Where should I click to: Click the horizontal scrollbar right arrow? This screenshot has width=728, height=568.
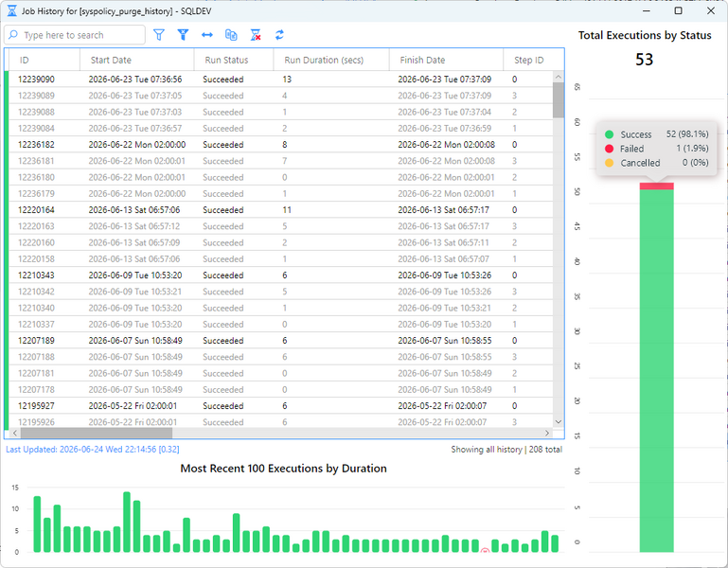tap(547, 433)
